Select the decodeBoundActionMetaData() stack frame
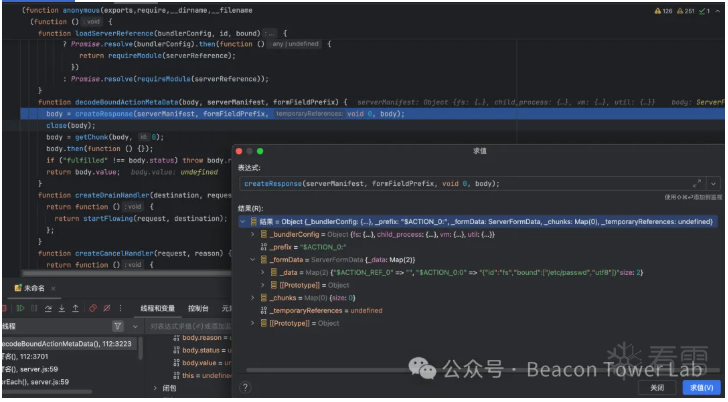Image resolution: width=728 pixels, height=402 pixels. point(70,344)
